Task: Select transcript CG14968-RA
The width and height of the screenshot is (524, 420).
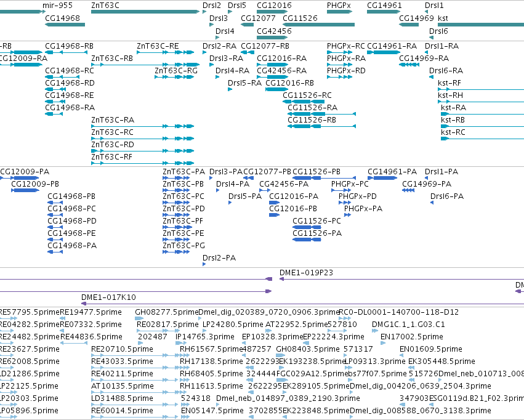Action: (x=70, y=108)
